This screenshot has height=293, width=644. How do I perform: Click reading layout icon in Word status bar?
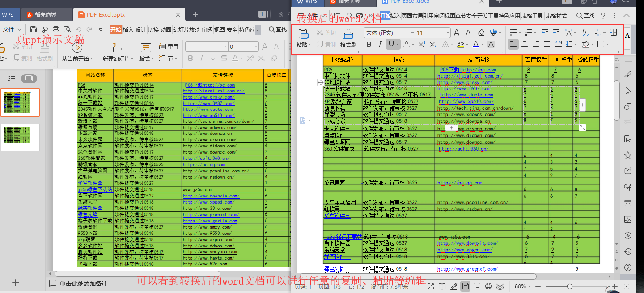coord(442,286)
